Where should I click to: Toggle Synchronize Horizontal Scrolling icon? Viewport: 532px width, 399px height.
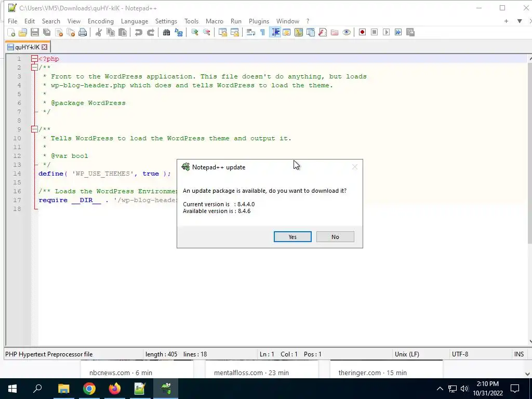[234, 33]
